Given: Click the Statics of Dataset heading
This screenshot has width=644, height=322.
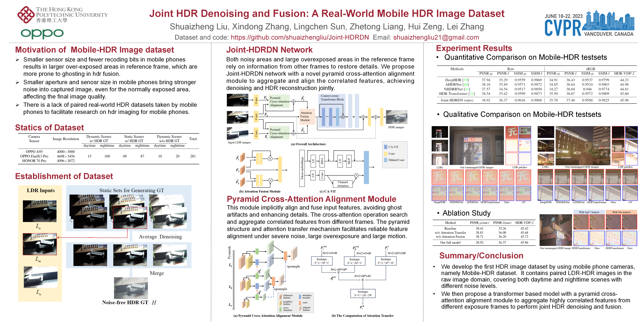Looking at the screenshot, I should [49, 128].
